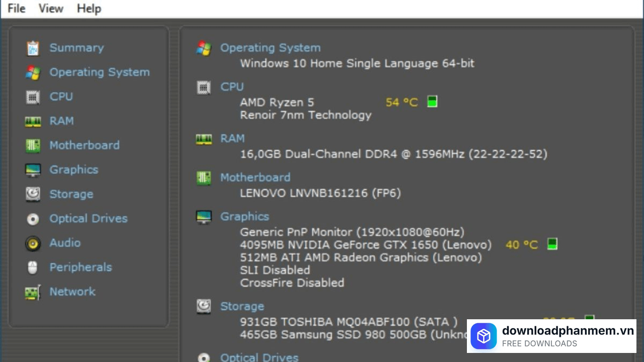Open the Help menu
This screenshot has height=362, width=644.
[x=89, y=9]
